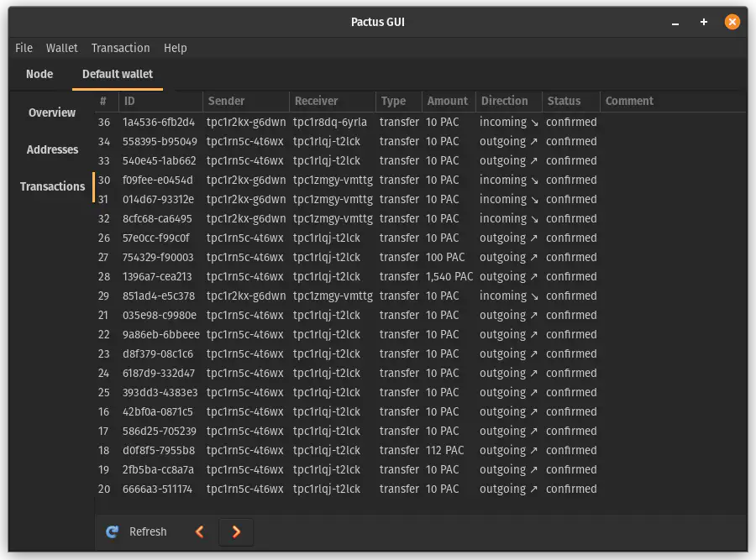
Task: Click the circular Refresh icon
Action: pos(112,531)
